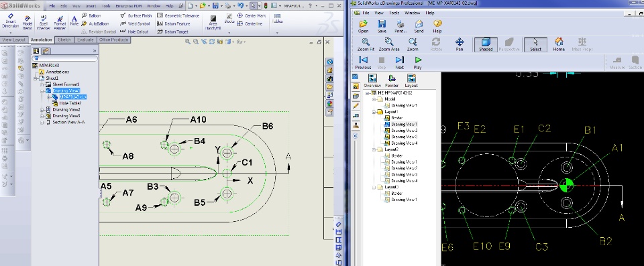Switch to the Evaluate tab
644x266 pixels.
click(x=85, y=40)
